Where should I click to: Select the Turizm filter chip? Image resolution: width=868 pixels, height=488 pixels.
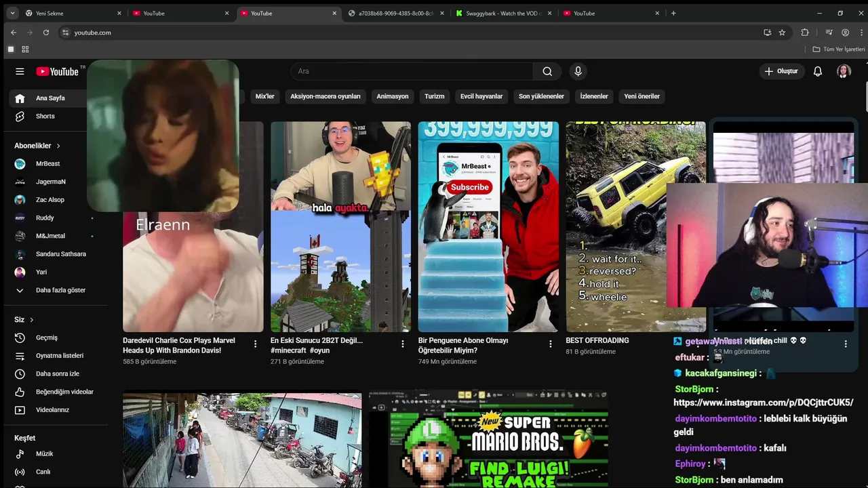tap(435, 96)
